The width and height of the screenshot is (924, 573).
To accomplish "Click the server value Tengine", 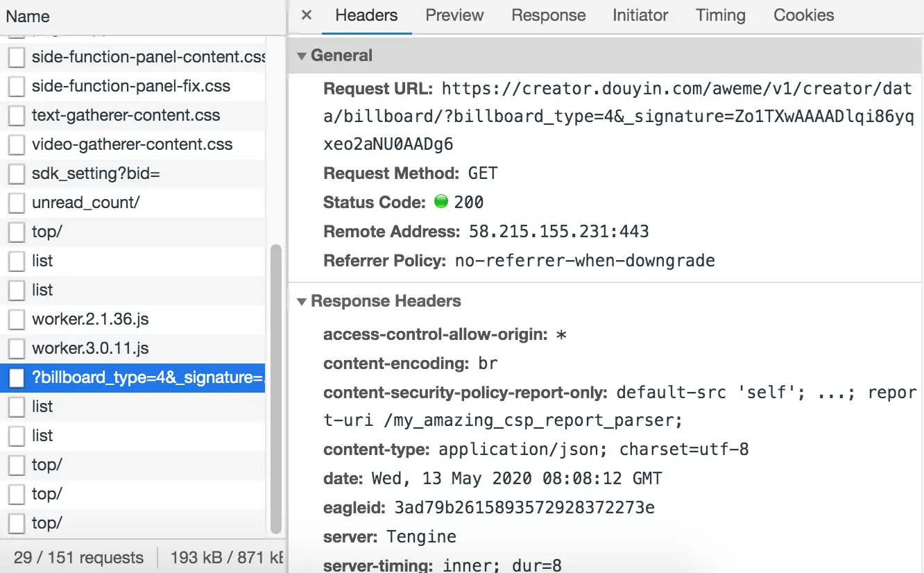I will 422,537.
